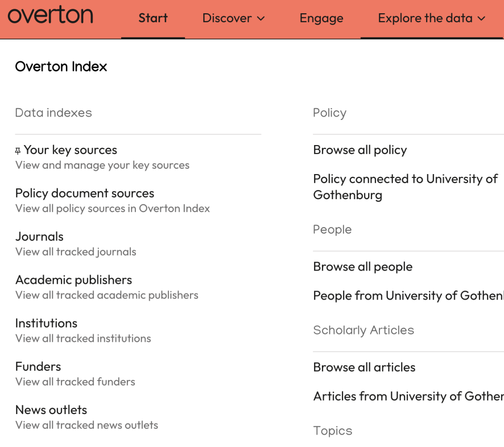Viewport: 504px width, 447px height.
Task: Click the chevron next to Discover
Action: (261, 19)
